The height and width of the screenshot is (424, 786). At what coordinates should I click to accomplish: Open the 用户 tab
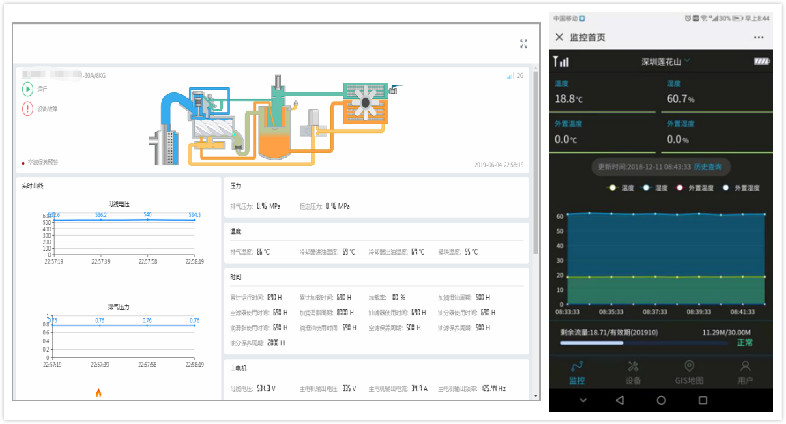tap(745, 372)
